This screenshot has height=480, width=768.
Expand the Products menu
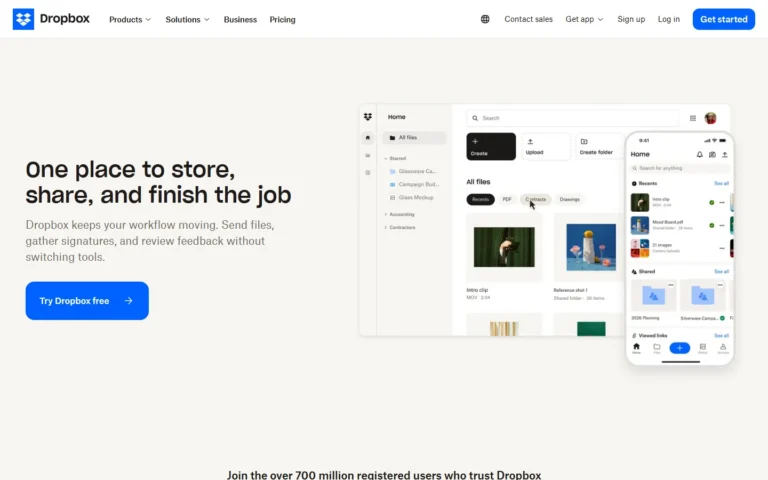click(130, 20)
